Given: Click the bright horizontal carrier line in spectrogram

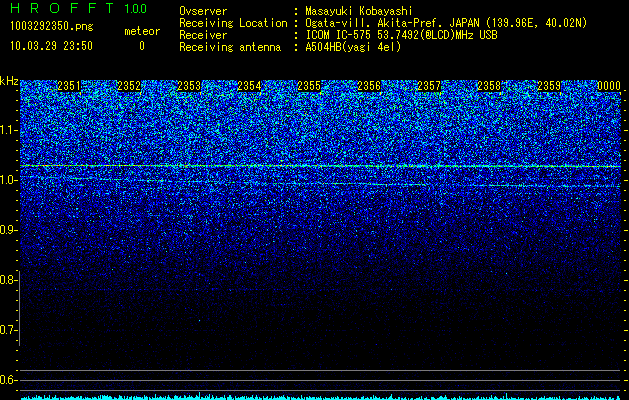Looking at the screenshot, I should (321, 166).
